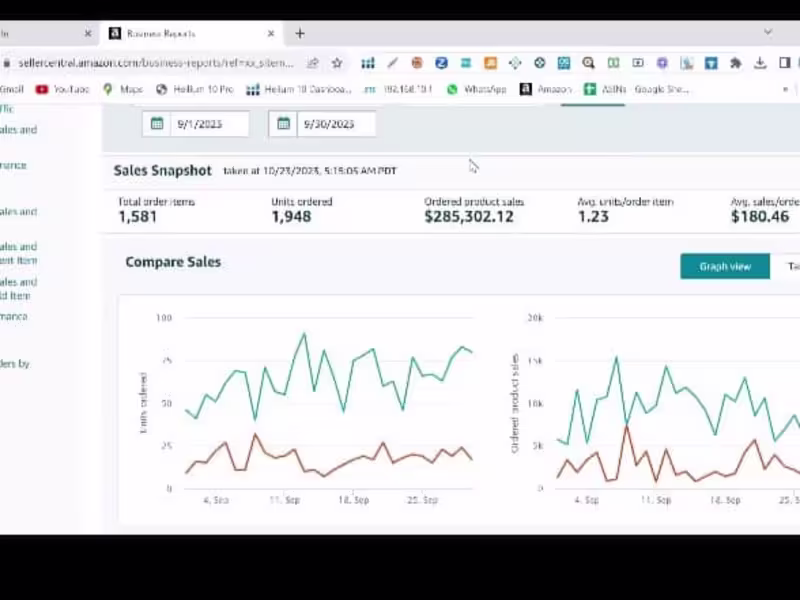800x600 pixels.
Task: Bookmark this page with the star icon
Action: (x=337, y=63)
